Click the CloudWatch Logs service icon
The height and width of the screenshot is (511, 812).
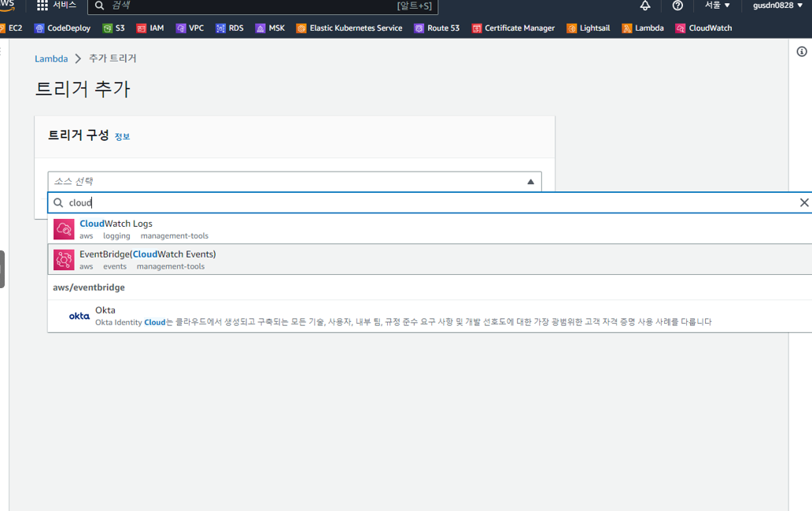tap(64, 229)
